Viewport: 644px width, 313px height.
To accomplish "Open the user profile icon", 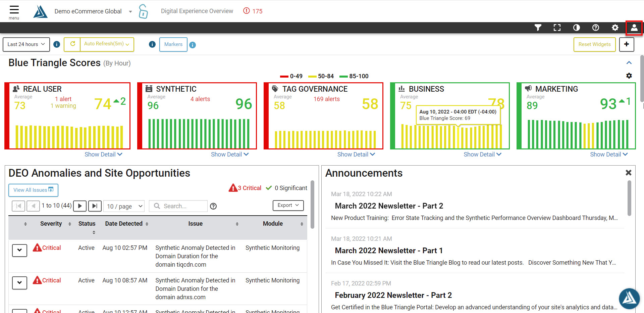I will point(634,28).
